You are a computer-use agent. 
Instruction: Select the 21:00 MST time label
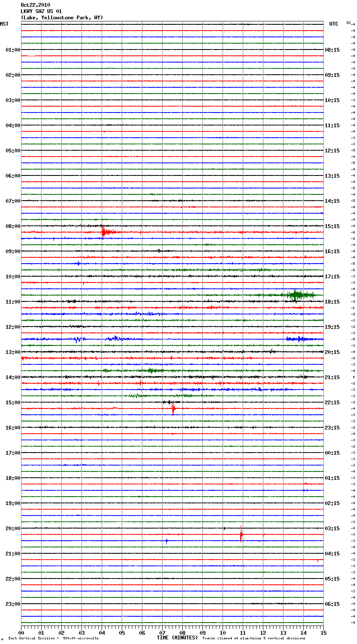[x=13, y=554]
